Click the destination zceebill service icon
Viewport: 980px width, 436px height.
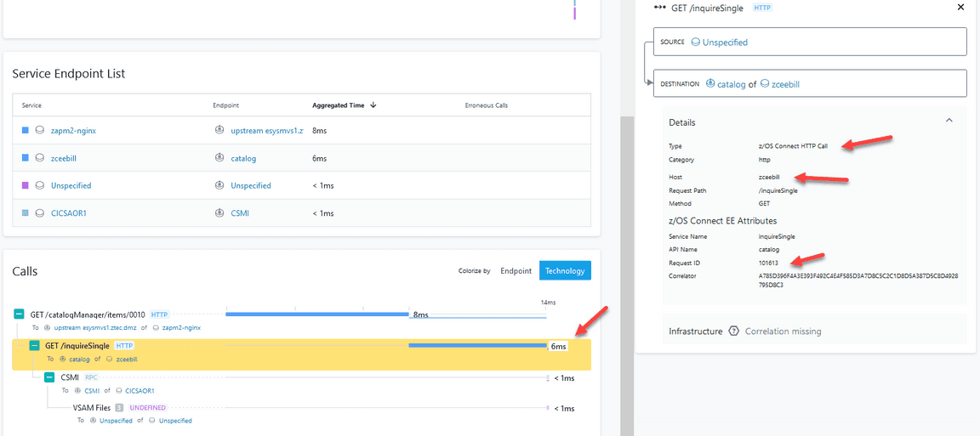(765, 83)
